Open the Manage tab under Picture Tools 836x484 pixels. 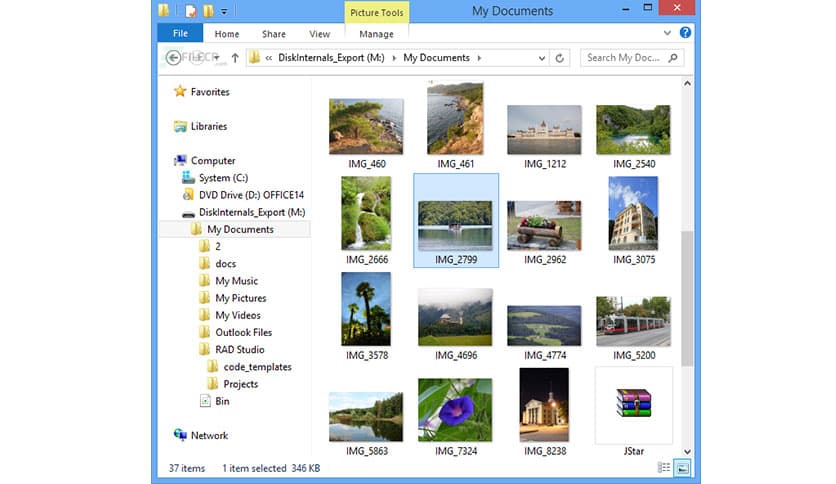(x=376, y=34)
